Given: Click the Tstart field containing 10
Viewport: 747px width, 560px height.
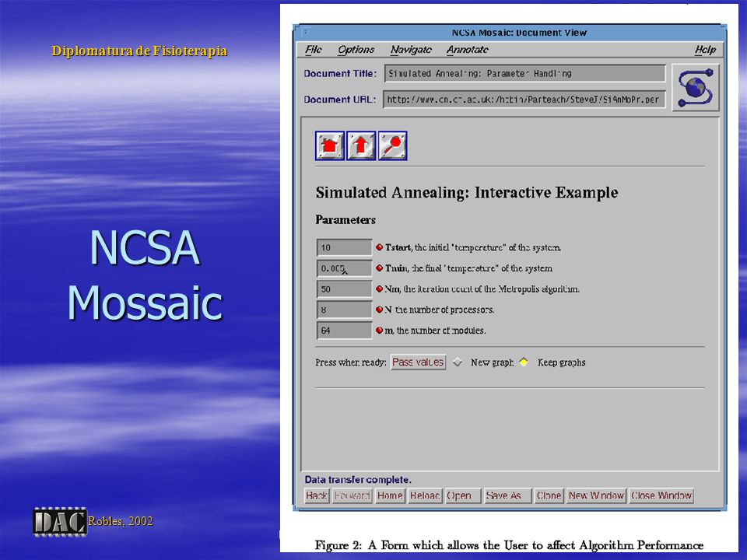Looking at the screenshot, I should coord(344,247).
